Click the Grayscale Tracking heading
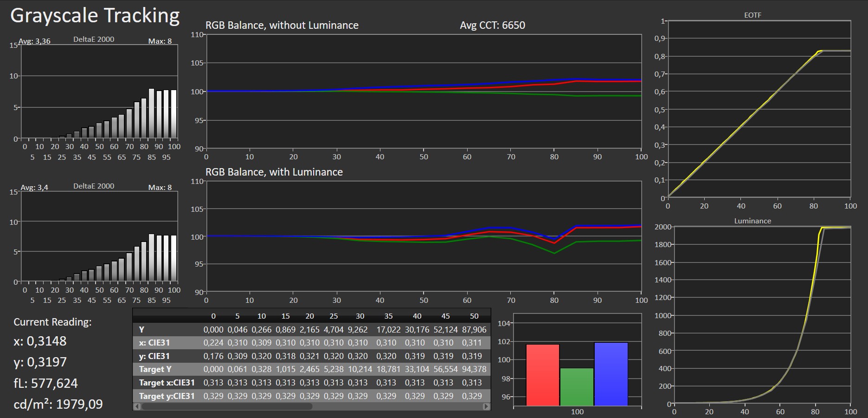The height and width of the screenshot is (418, 868). click(95, 16)
